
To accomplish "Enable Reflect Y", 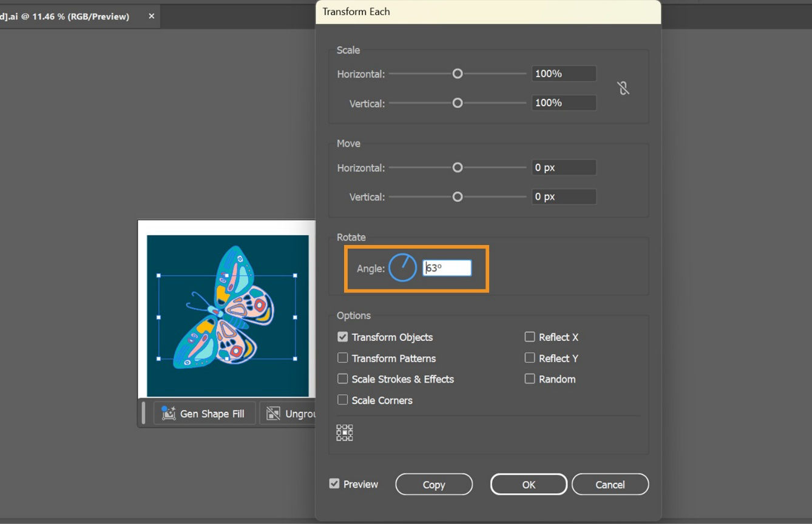I will 529,358.
